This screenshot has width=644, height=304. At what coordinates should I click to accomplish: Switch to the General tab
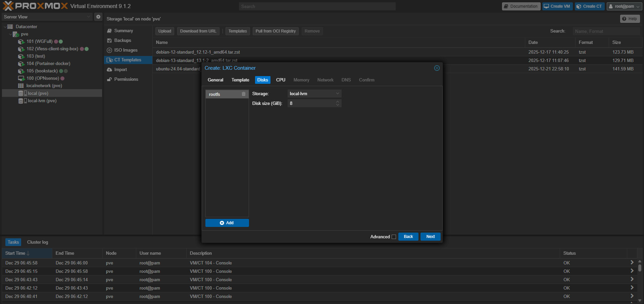pos(215,80)
